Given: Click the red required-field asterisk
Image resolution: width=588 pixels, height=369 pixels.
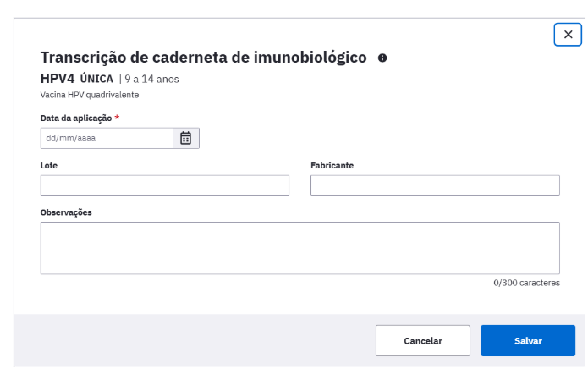Looking at the screenshot, I should [x=117, y=118].
